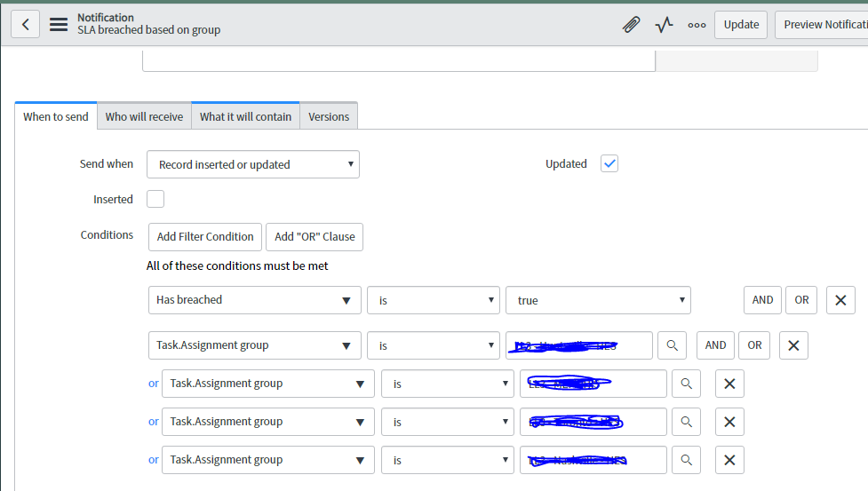Click group value field in second 'or' row
This screenshot has width=868, height=491.
click(593, 422)
